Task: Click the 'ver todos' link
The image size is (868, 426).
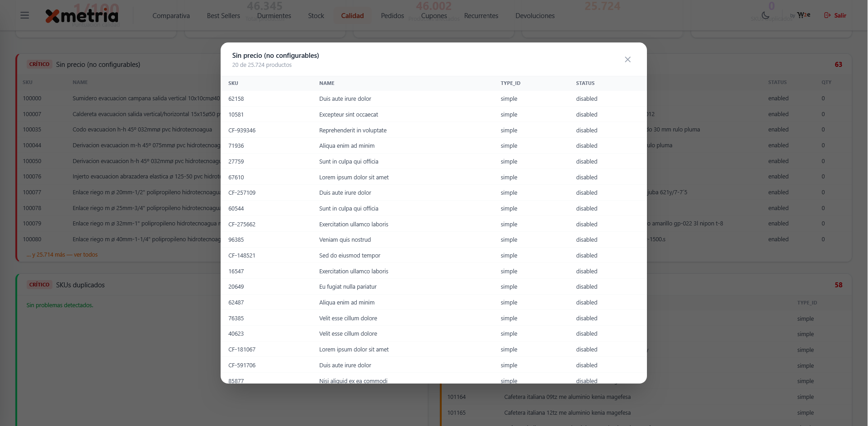Action: (x=85, y=255)
